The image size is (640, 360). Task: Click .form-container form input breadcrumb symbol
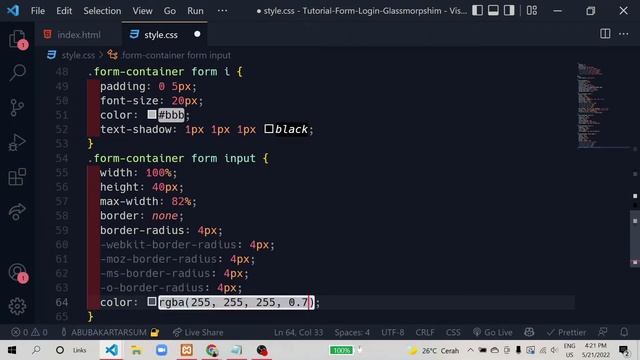coord(176,55)
